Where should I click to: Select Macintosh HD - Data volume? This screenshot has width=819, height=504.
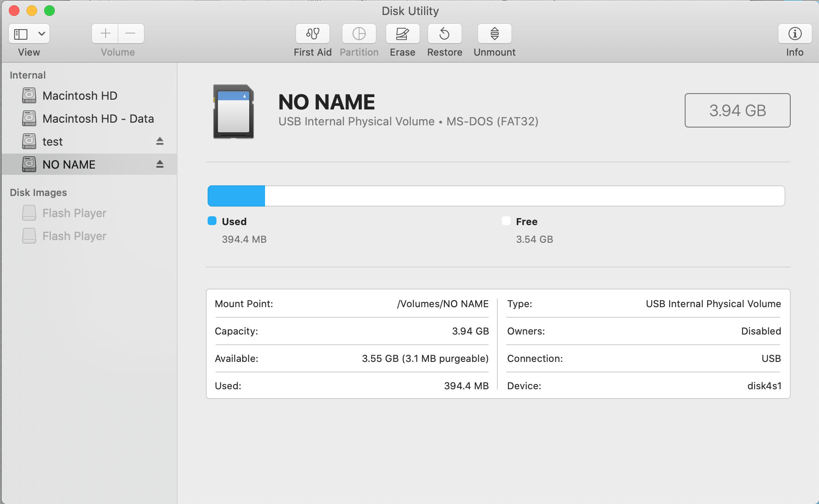[x=98, y=119]
